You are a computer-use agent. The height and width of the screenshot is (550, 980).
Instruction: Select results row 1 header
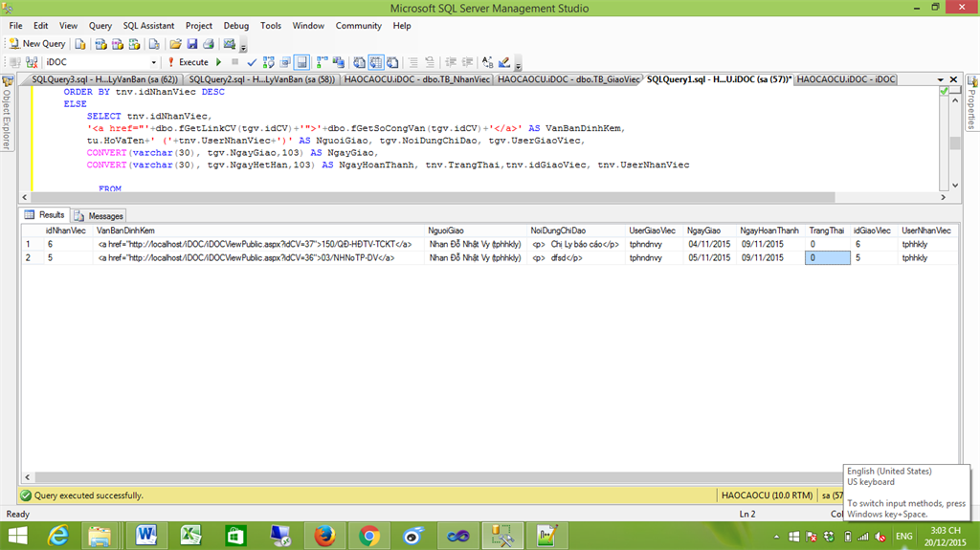pyautogui.click(x=32, y=244)
